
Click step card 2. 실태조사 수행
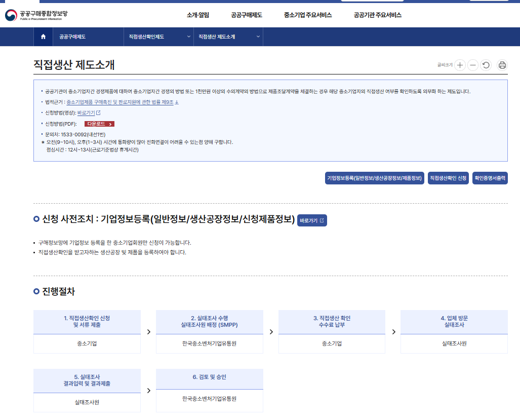click(x=209, y=332)
